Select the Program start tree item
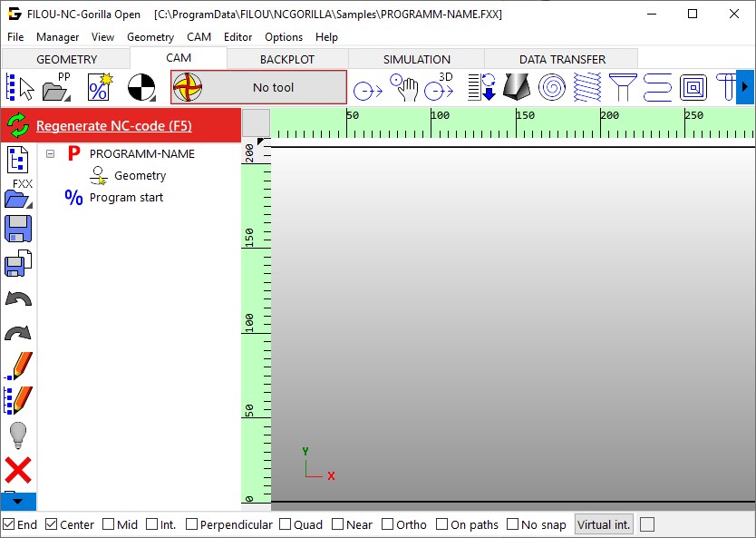 click(126, 198)
